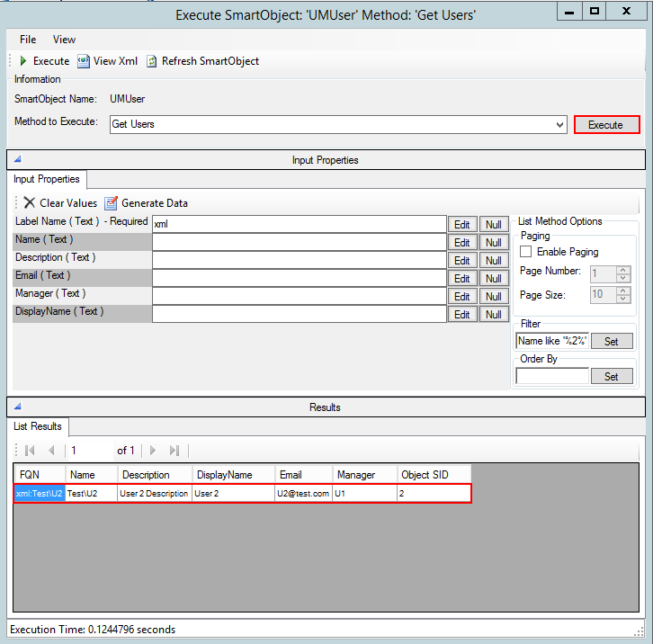
Task: Click the Refresh SmartObject toolbar icon
Action: (x=152, y=61)
